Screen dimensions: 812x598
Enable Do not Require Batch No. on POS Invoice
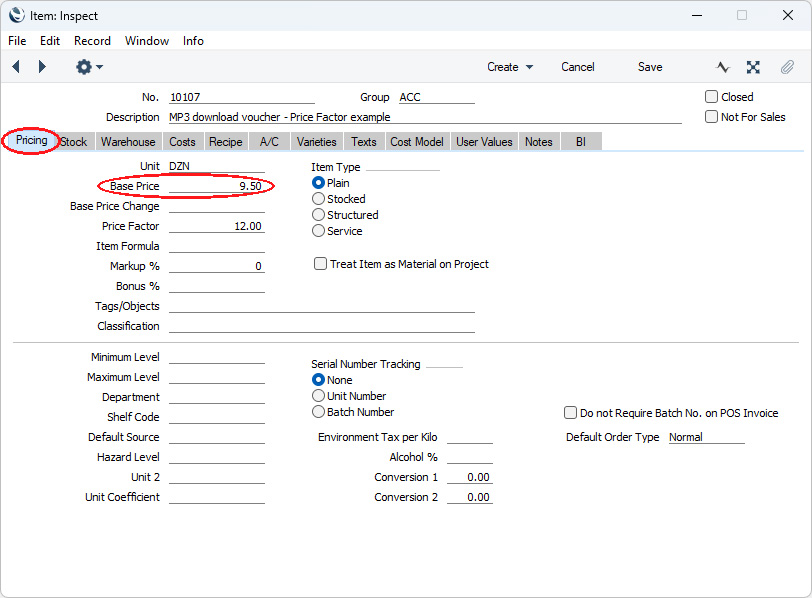[x=570, y=413]
